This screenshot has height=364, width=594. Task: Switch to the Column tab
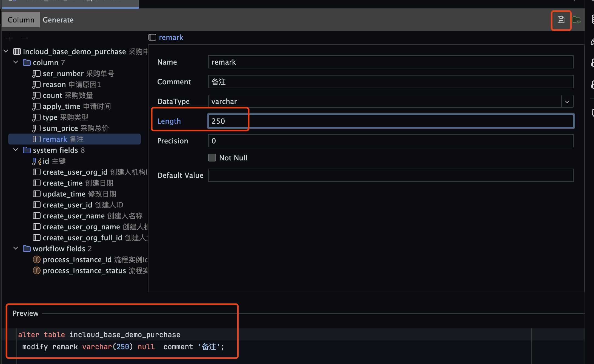[21, 20]
